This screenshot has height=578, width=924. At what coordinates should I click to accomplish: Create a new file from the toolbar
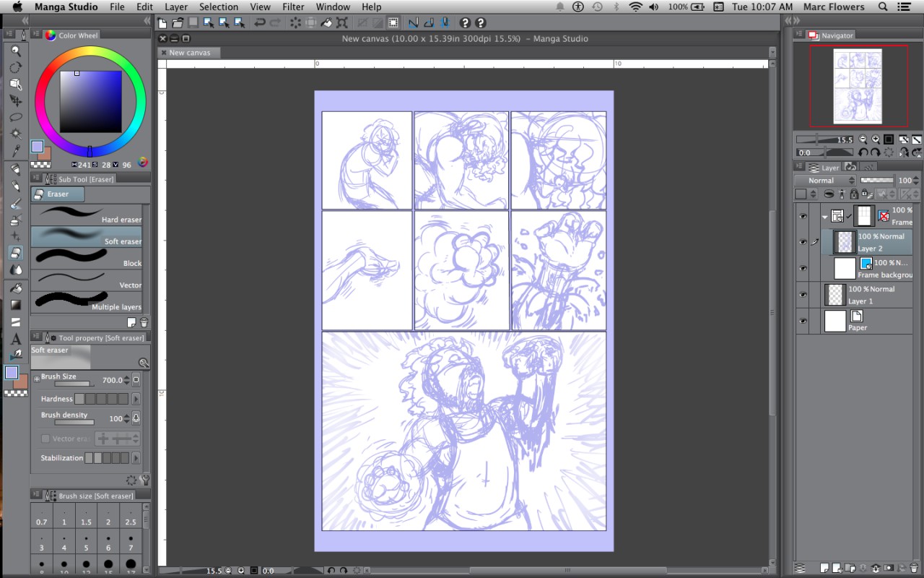[x=163, y=23]
